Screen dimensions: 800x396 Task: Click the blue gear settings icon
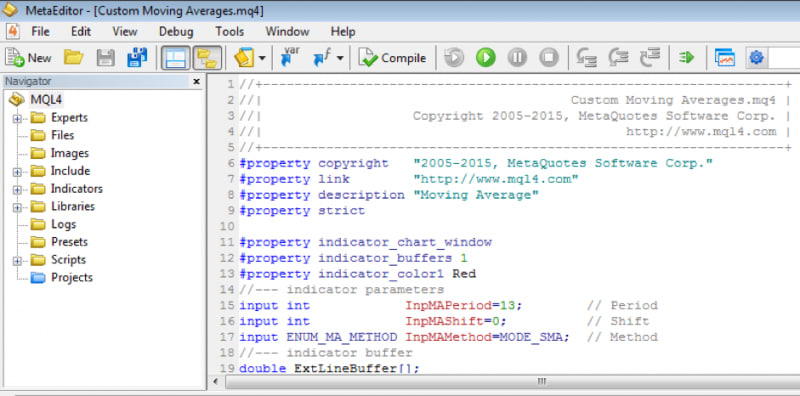pyautogui.click(x=756, y=58)
